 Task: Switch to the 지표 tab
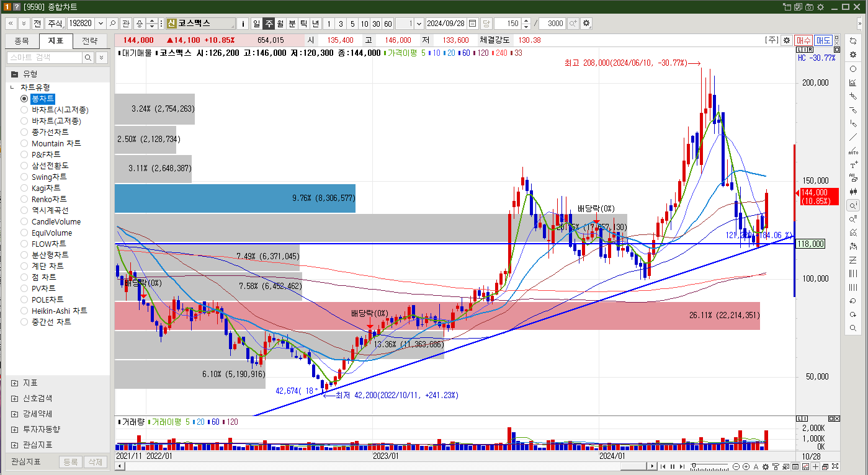tap(55, 41)
